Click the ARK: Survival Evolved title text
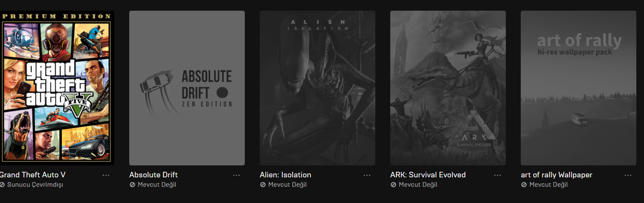Image resolution: width=644 pixels, height=203 pixels. [428, 175]
